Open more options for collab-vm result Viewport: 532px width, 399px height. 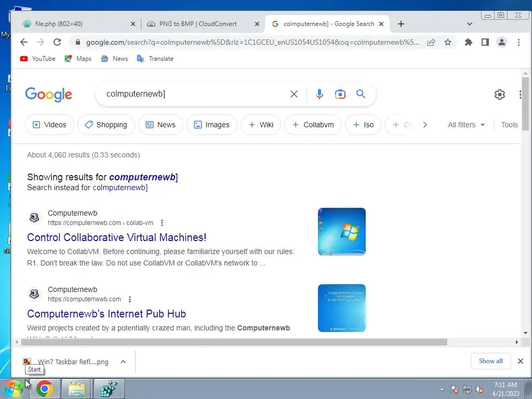(x=162, y=223)
